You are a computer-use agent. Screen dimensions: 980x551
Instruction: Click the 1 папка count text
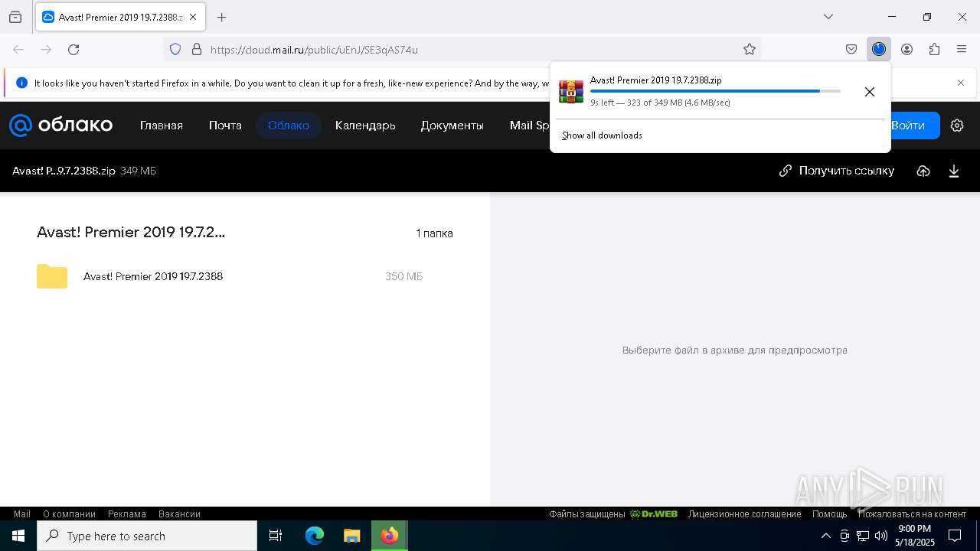tap(434, 233)
